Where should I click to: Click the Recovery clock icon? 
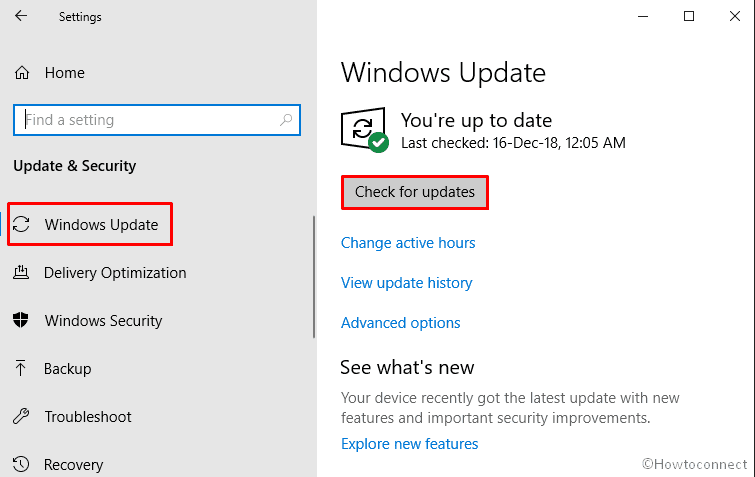[21, 464]
